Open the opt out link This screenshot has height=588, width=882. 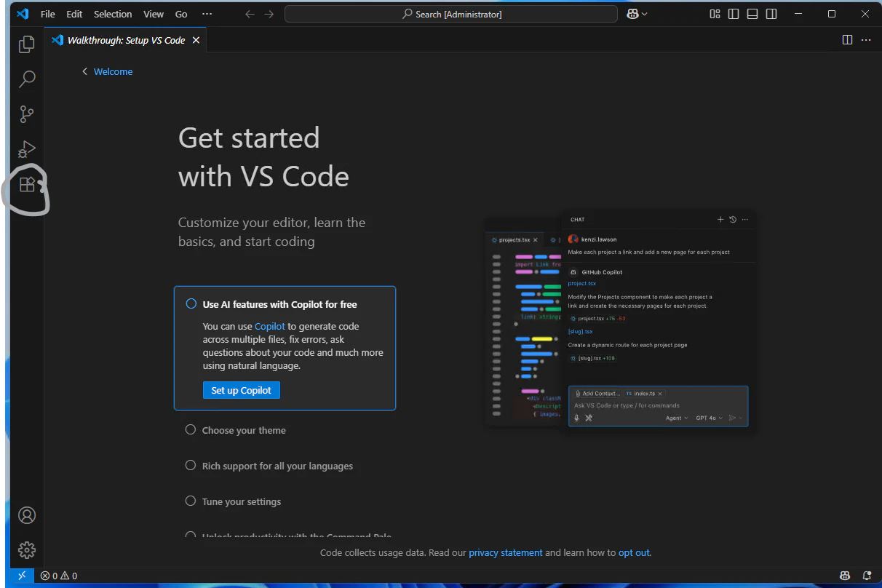coord(634,552)
